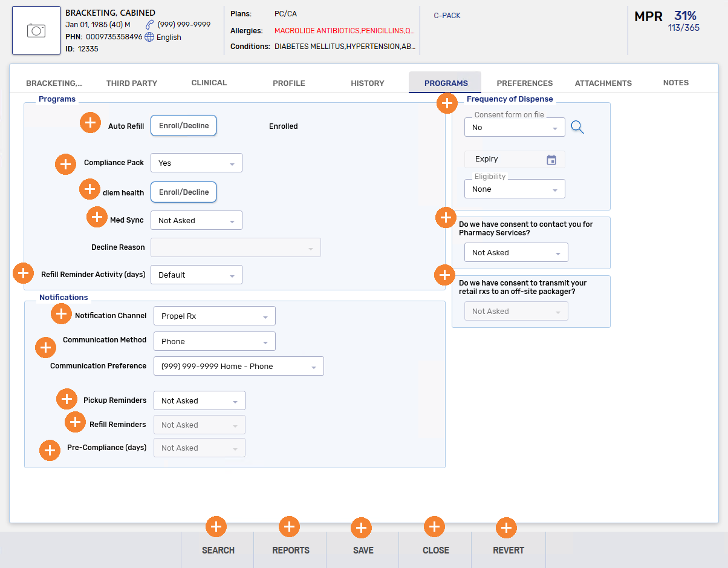This screenshot has width=728, height=568.
Task: Open the Compliance Pack dropdown
Action: coord(196,163)
